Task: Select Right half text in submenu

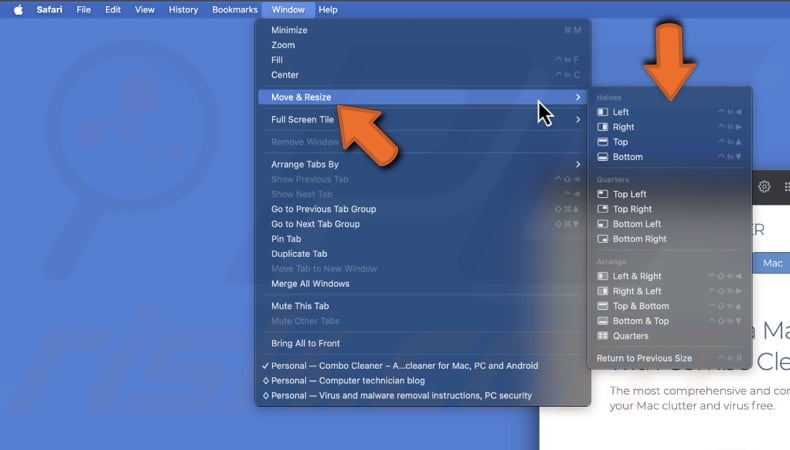Action: (x=623, y=127)
